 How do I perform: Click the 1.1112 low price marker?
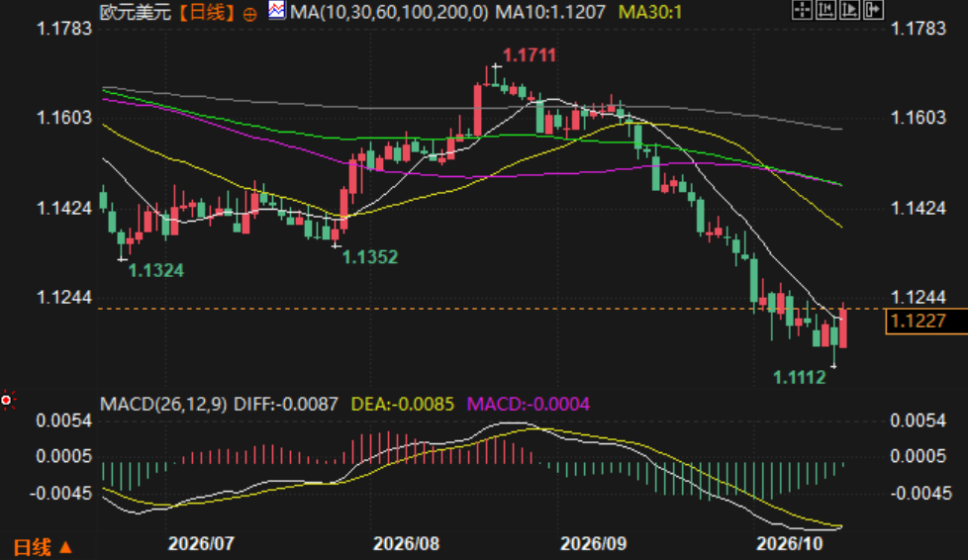[x=800, y=377]
